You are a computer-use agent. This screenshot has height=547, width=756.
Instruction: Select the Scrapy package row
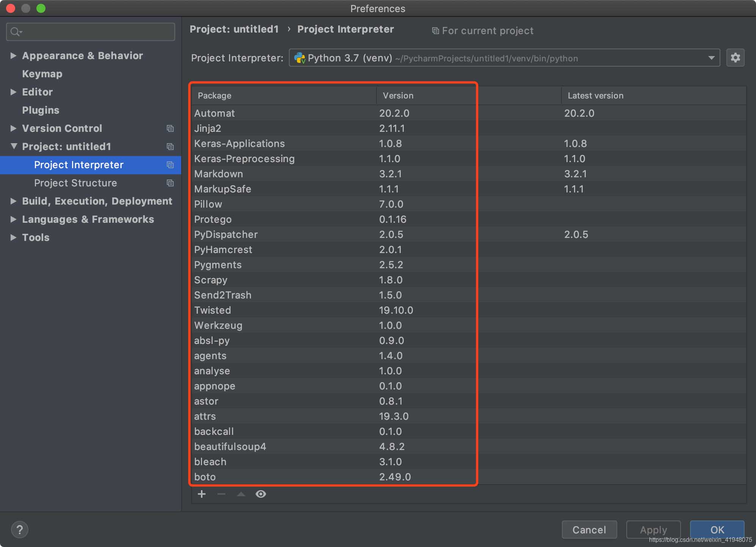tap(469, 280)
